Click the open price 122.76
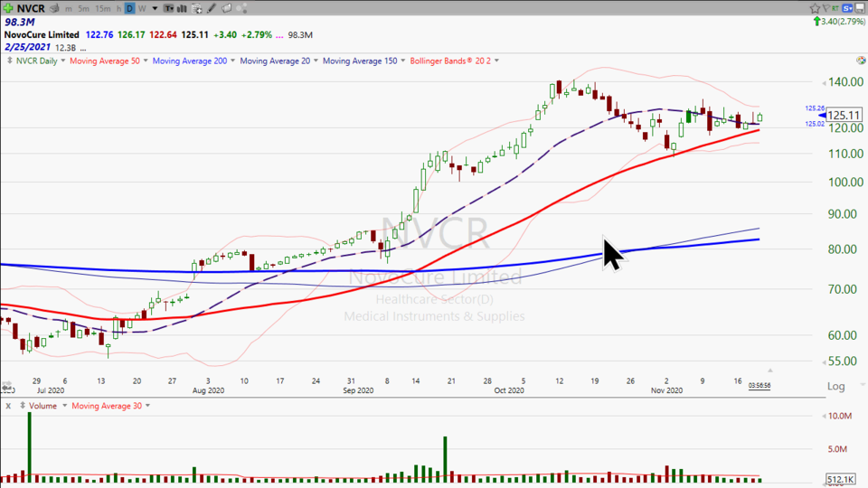The image size is (868, 488). click(x=99, y=35)
